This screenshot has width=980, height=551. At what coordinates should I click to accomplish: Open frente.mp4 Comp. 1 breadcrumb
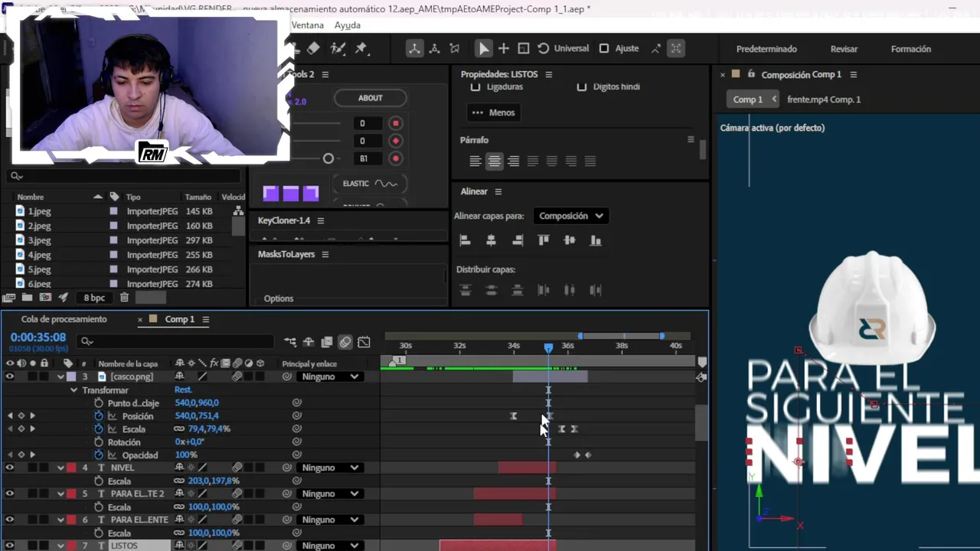coord(824,99)
